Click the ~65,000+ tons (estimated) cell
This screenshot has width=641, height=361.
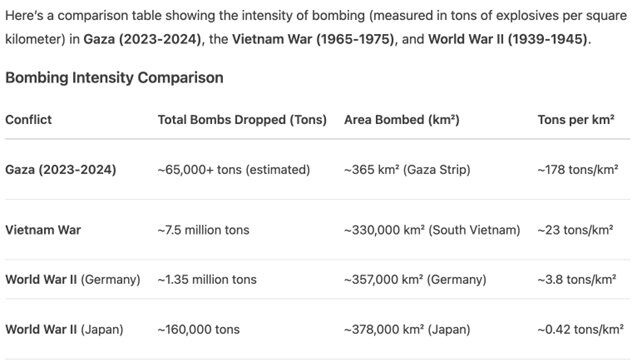pos(234,170)
